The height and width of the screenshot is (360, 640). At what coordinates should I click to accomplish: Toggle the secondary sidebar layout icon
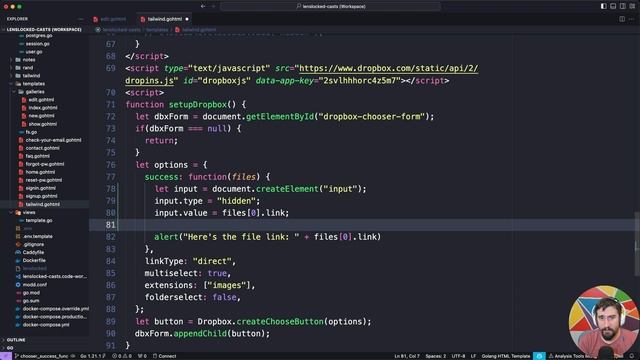tap(622, 6)
